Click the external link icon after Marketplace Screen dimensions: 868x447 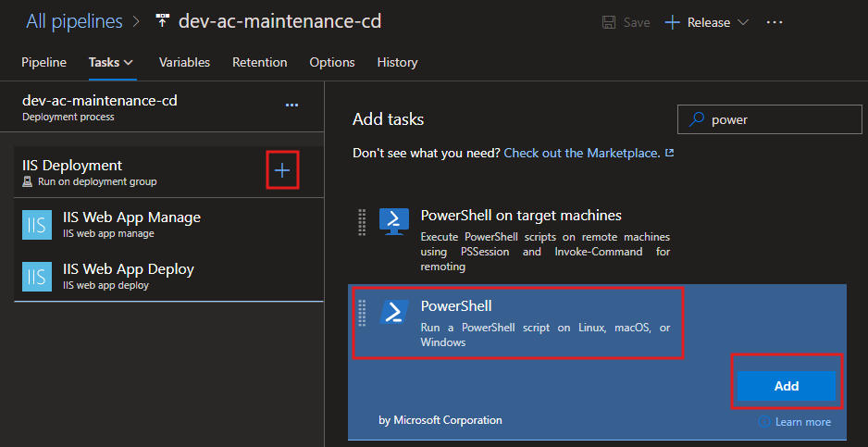point(669,153)
